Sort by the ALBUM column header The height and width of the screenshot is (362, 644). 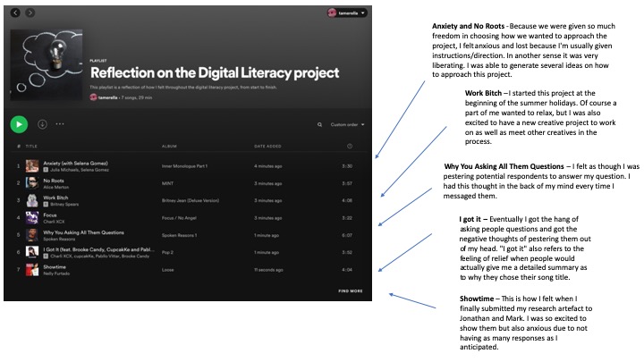tap(169, 146)
